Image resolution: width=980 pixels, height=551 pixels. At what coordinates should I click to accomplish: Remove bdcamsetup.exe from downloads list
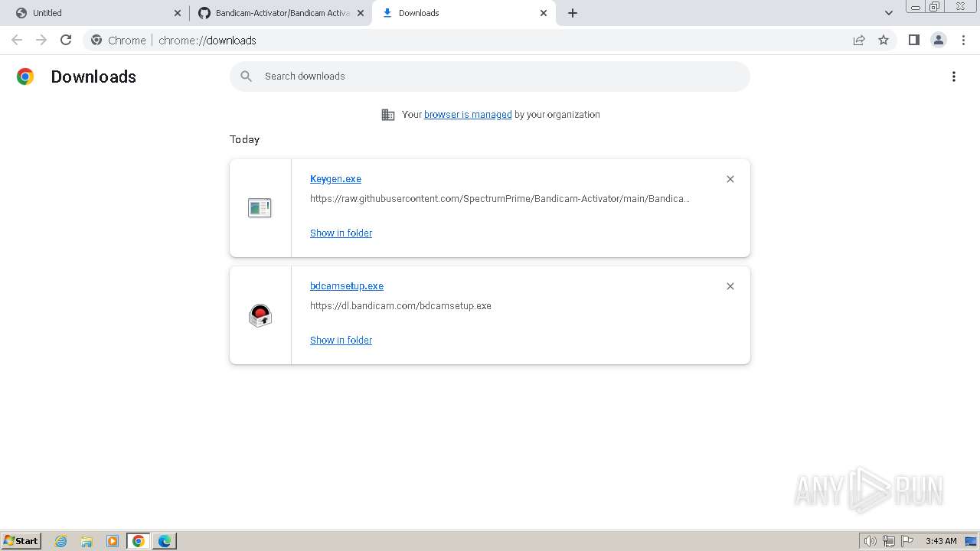[730, 286]
